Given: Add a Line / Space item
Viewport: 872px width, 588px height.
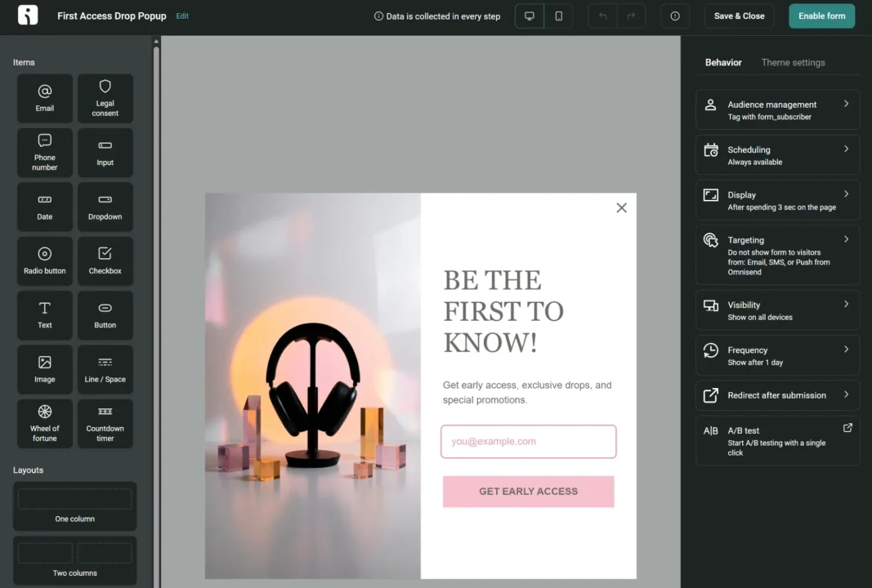Looking at the screenshot, I should pyautogui.click(x=105, y=370).
